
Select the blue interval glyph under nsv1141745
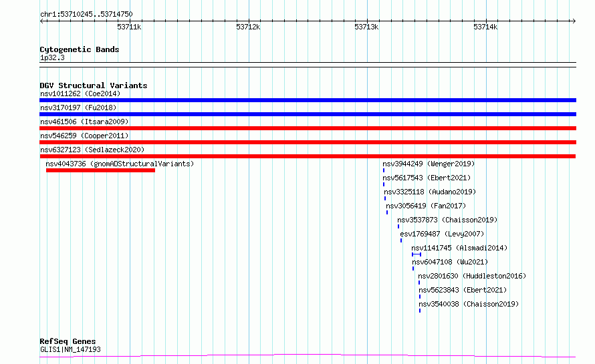point(416,254)
